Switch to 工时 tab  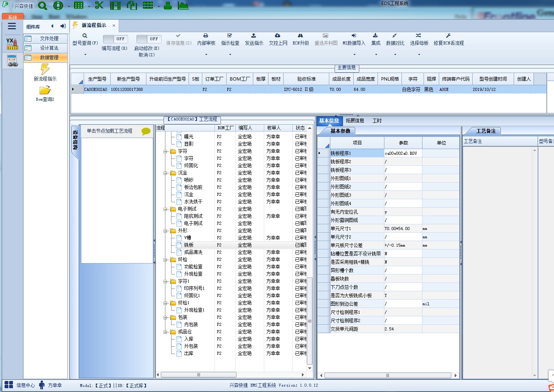[x=377, y=121]
